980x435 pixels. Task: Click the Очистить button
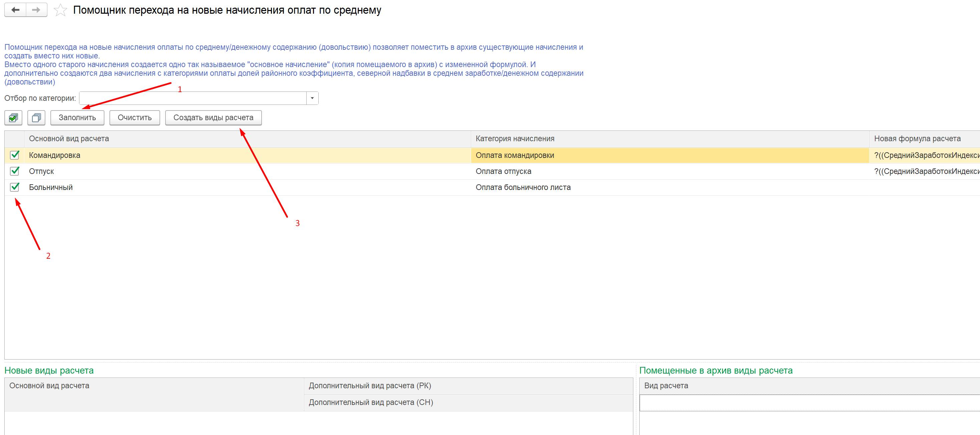(x=134, y=118)
